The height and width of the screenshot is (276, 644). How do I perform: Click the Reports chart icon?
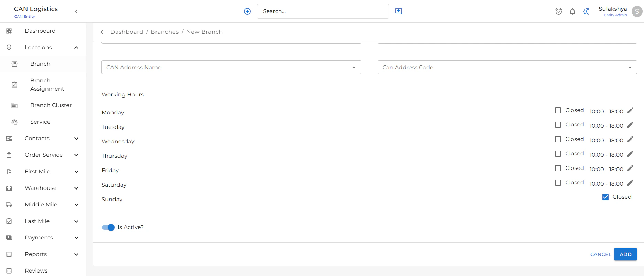pos(9,254)
